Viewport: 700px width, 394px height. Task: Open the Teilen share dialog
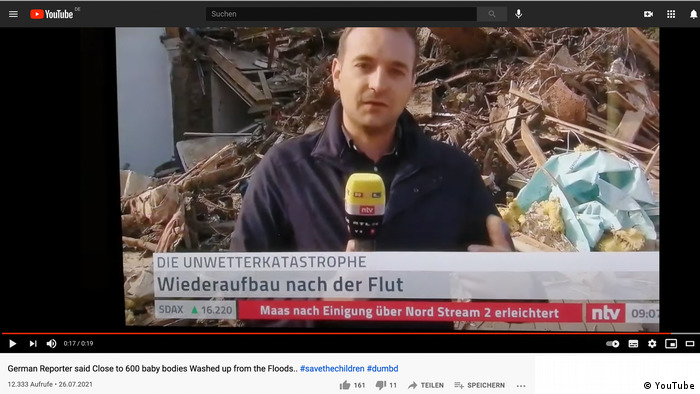tap(425, 385)
